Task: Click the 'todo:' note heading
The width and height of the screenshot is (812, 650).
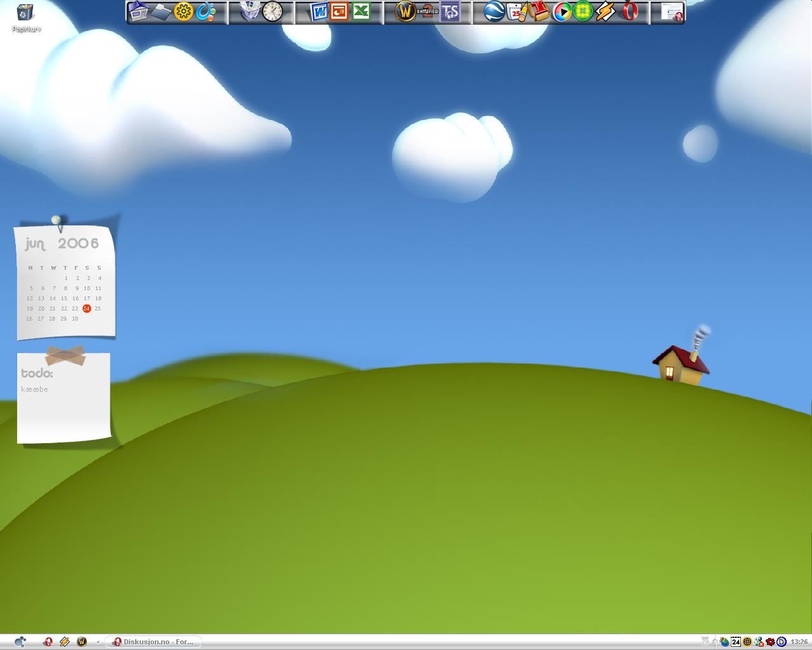Action: tap(37, 373)
